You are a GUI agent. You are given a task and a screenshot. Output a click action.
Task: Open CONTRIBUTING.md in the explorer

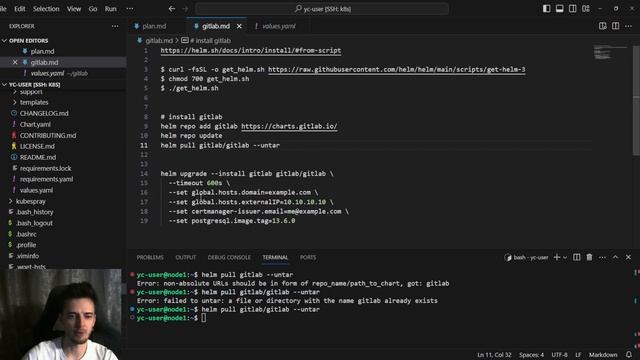coord(48,136)
